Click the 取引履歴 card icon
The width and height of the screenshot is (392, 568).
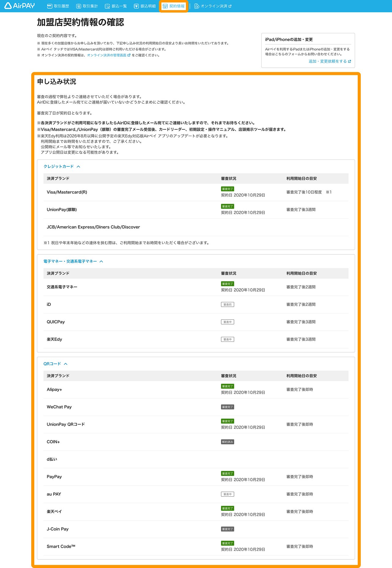50,6
